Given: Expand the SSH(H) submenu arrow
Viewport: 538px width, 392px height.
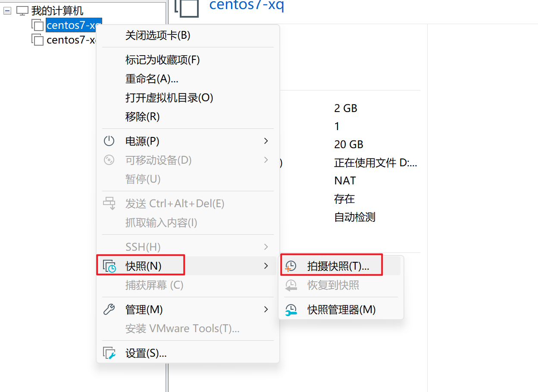Looking at the screenshot, I should 266,247.
